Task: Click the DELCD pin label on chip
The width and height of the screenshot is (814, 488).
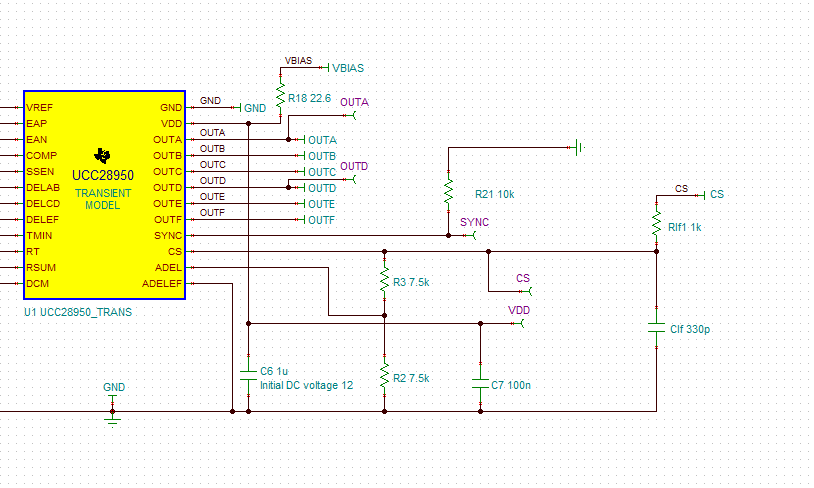Action: tap(43, 204)
